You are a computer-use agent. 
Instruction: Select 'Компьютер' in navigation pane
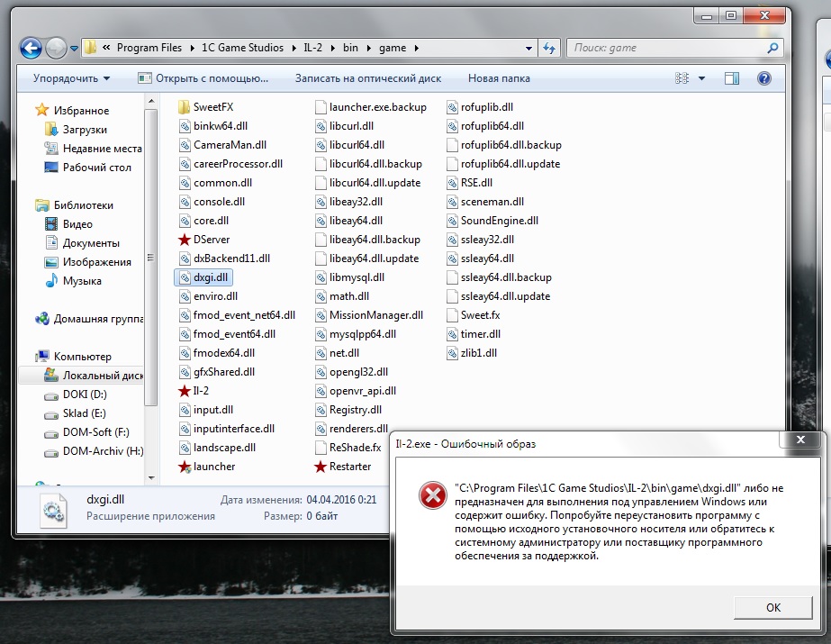[x=82, y=356]
